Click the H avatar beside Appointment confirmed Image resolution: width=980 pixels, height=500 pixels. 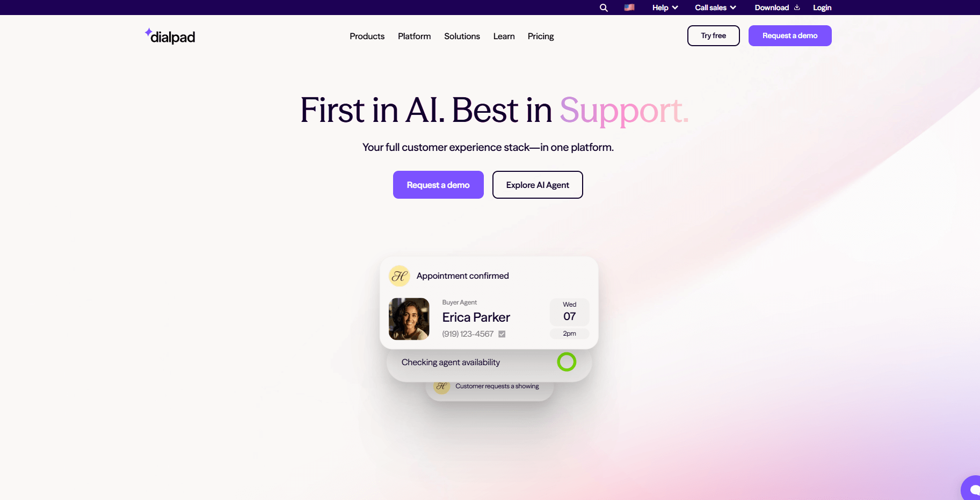click(399, 276)
